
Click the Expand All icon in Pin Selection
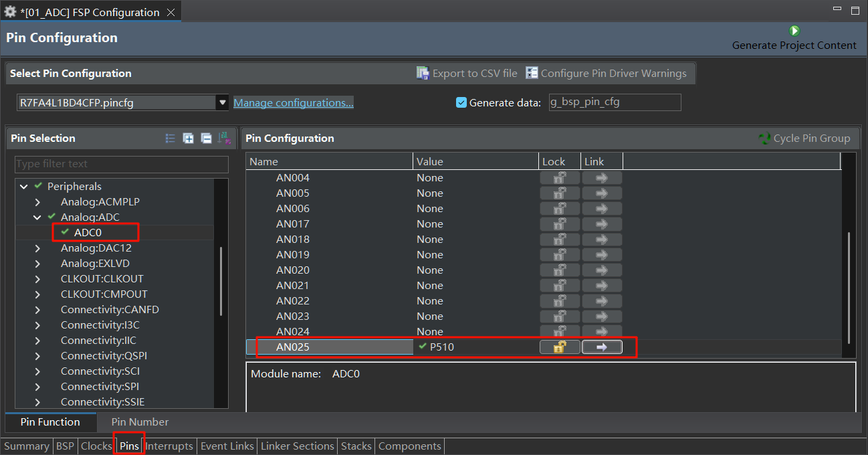tap(189, 139)
